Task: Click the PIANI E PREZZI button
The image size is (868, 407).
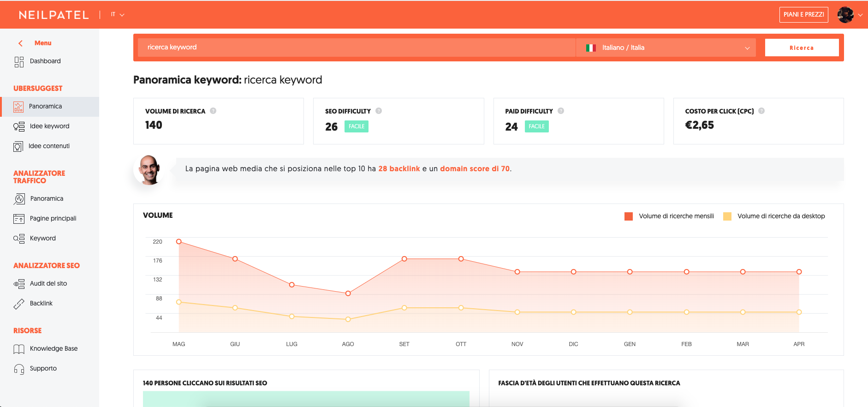Action: tap(803, 15)
